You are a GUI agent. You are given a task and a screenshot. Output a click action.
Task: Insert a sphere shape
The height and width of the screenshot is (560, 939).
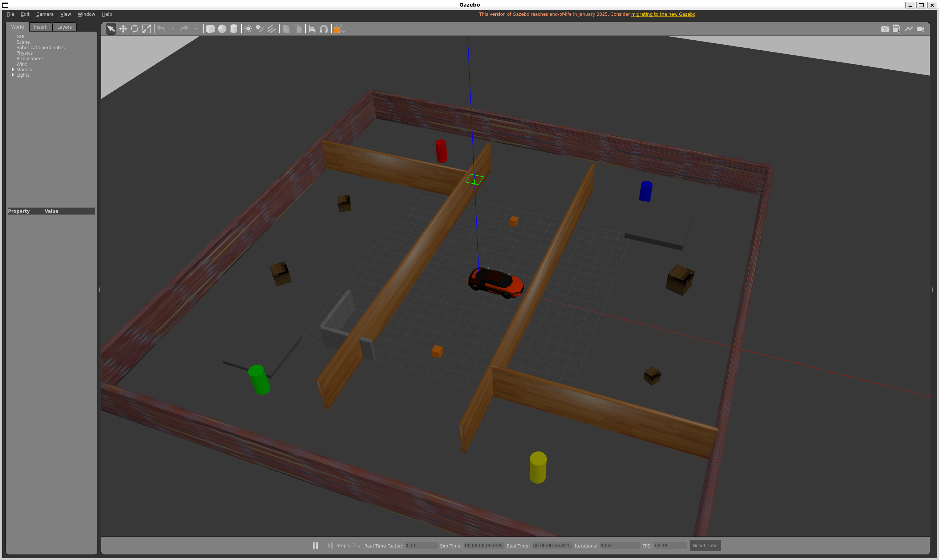[x=222, y=29]
